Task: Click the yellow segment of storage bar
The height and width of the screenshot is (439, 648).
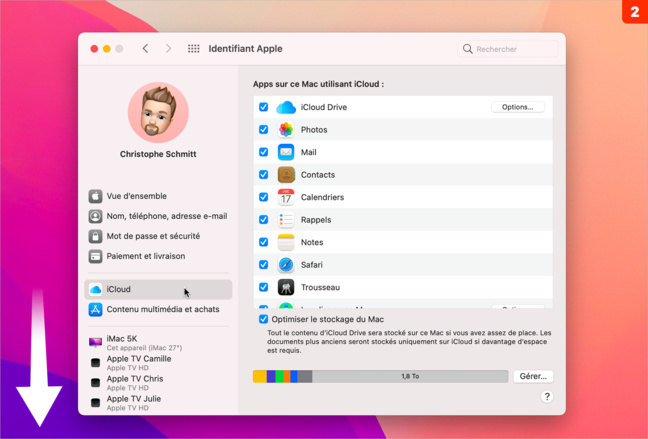Action: [x=260, y=377]
